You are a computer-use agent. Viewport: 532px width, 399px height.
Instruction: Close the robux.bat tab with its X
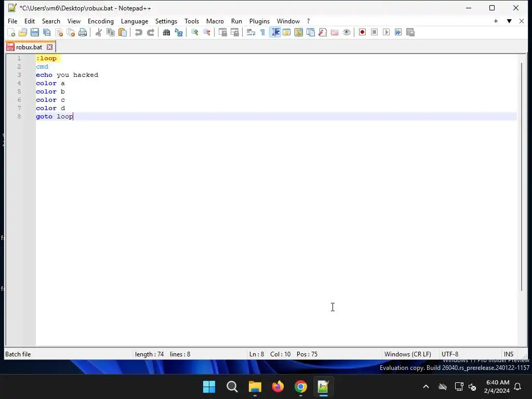pos(49,47)
